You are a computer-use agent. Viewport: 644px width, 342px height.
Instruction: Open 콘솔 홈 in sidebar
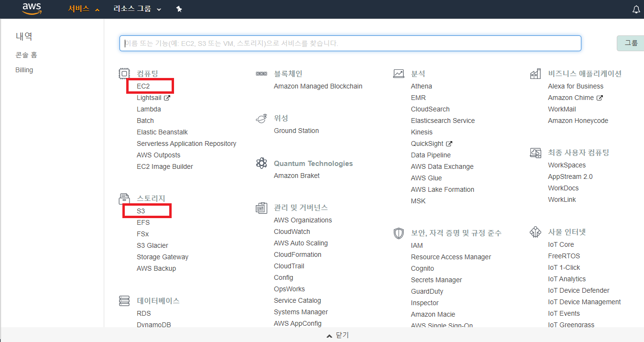point(26,55)
